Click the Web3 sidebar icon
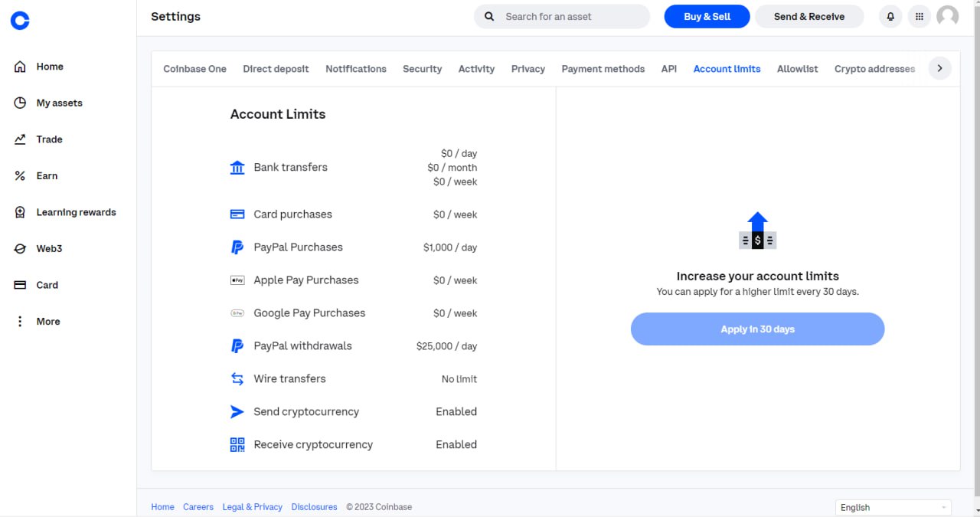This screenshot has height=517, width=980. (20, 249)
